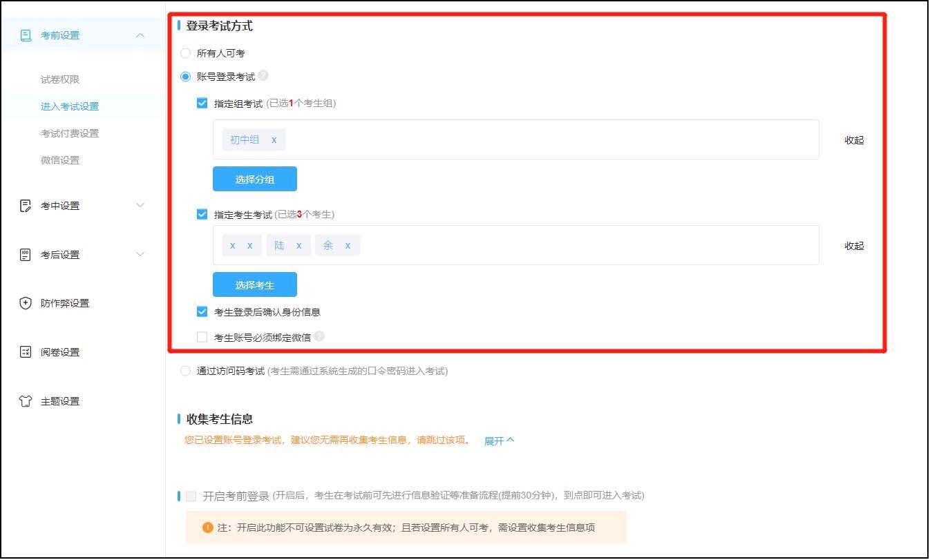Select the 所有人可考 radio button

[185, 52]
